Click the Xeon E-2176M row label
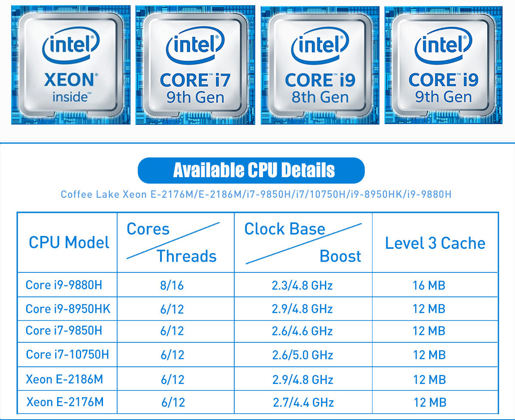 (x=65, y=402)
